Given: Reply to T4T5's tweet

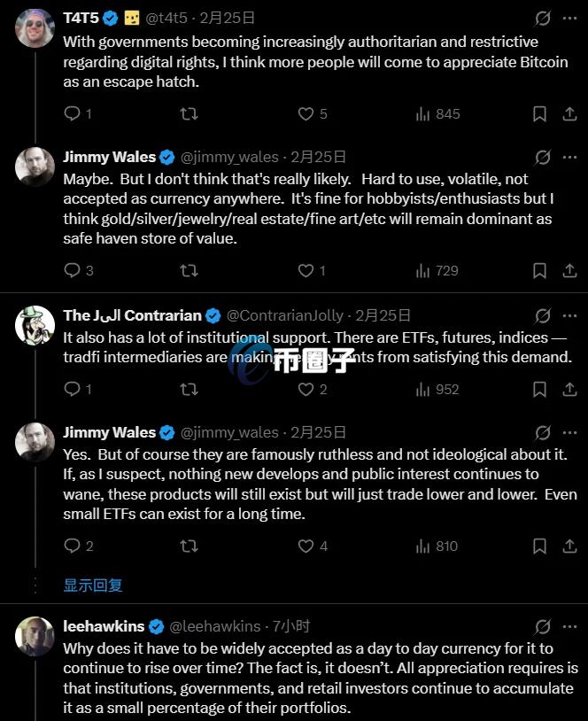Looking at the screenshot, I should tap(73, 113).
